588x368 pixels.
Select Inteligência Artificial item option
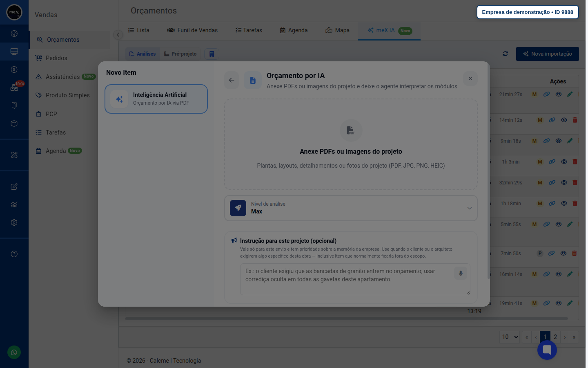tap(156, 99)
